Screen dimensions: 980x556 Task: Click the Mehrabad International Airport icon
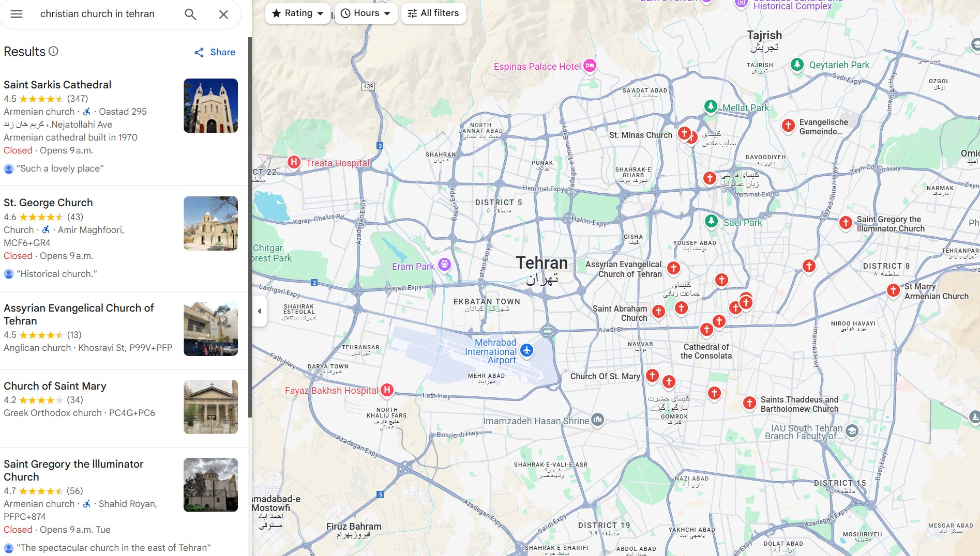coord(526,350)
